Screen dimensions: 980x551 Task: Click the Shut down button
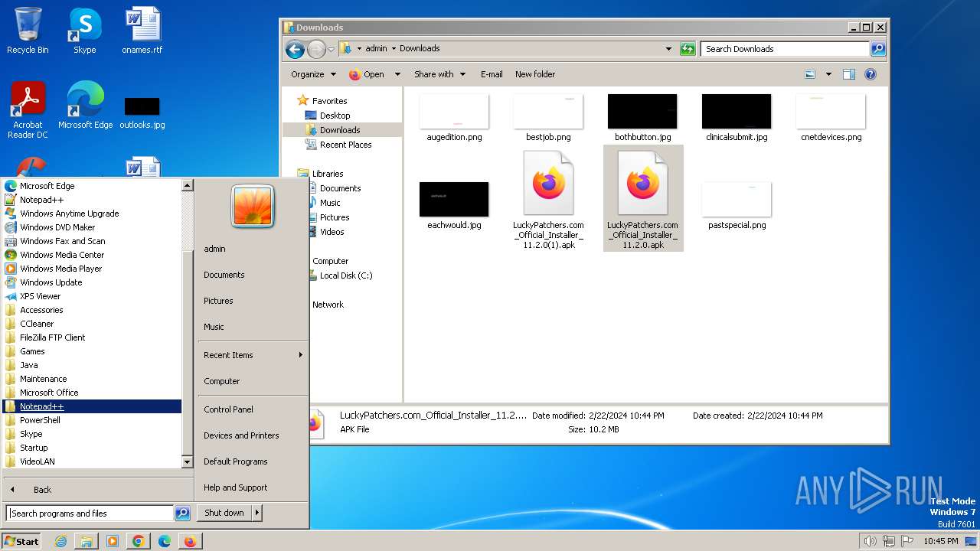[224, 513]
